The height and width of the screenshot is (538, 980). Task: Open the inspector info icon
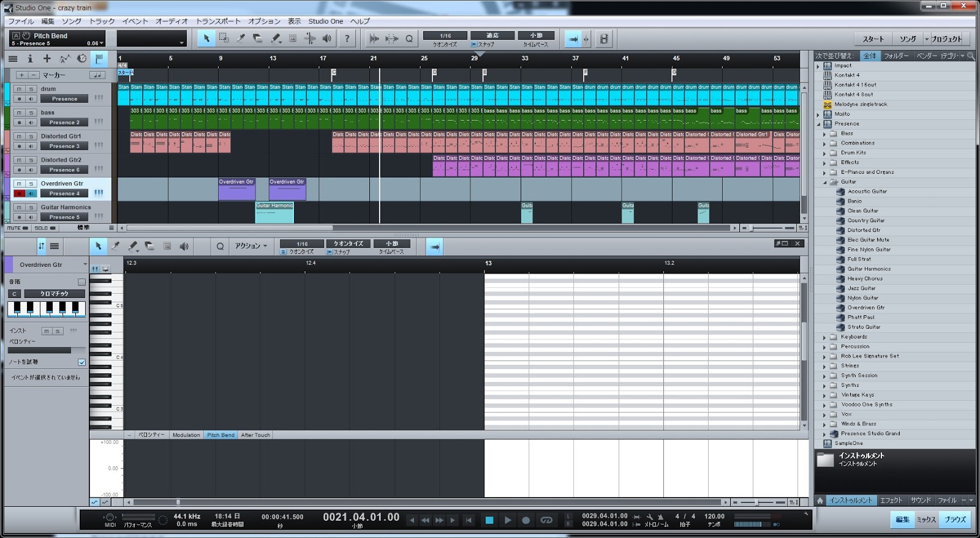[x=29, y=59]
